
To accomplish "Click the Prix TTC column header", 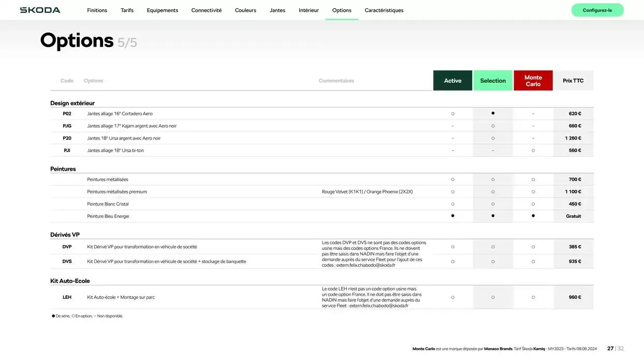I will [573, 81].
